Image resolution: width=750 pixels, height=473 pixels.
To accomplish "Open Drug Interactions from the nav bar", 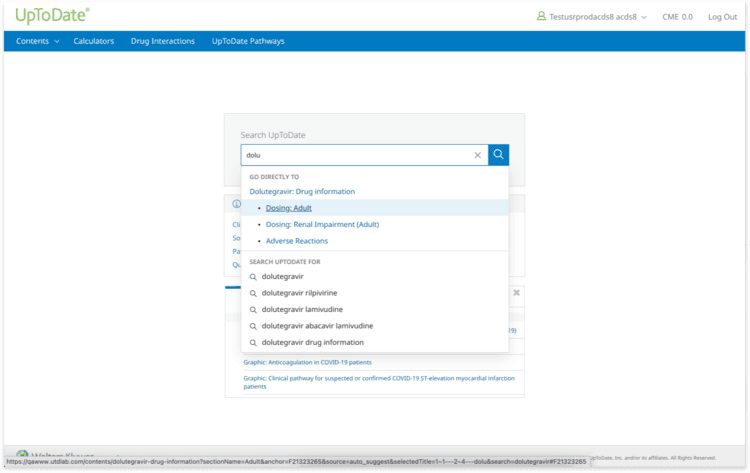I will point(163,41).
